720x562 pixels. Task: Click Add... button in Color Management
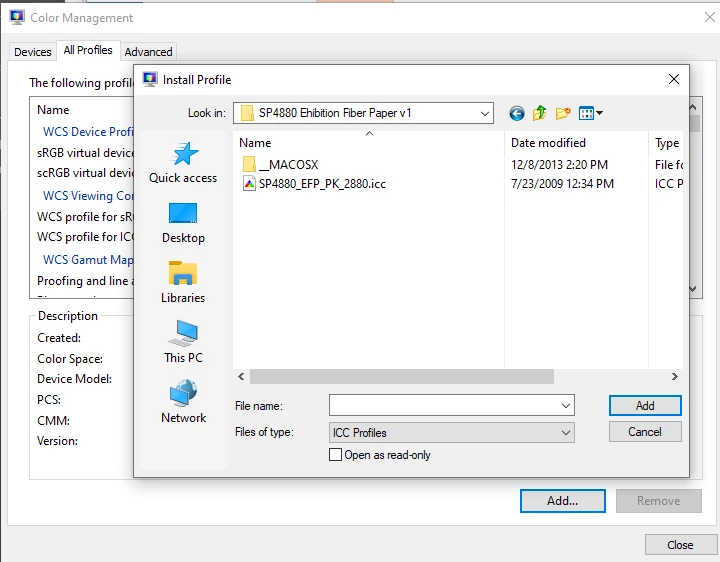click(x=562, y=501)
